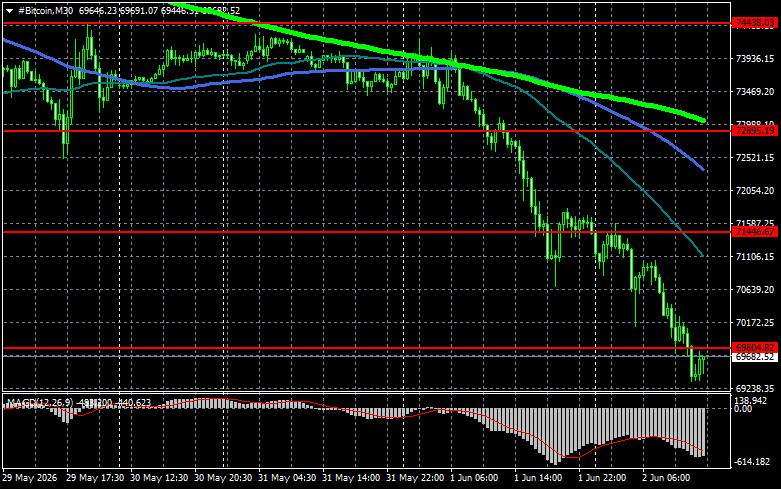Click the 69691.07 high price value
Viewport: 781px width, 489px height.
138,10
